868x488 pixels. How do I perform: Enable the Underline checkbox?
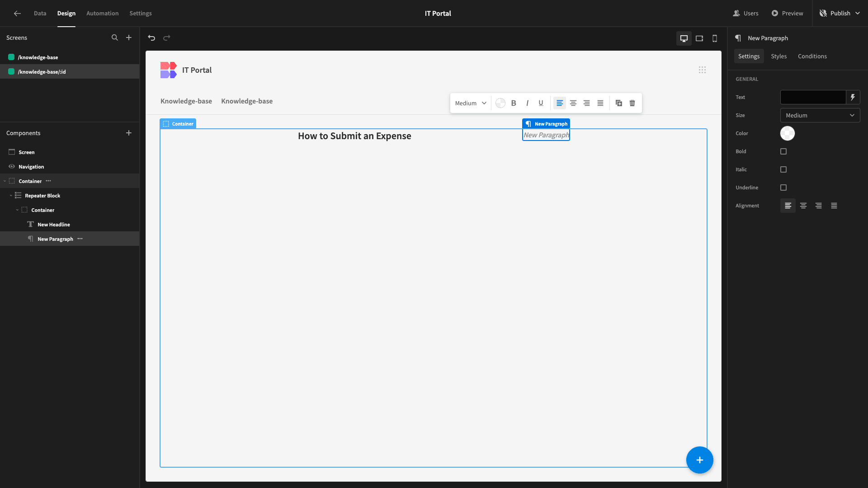coord(783,188)
